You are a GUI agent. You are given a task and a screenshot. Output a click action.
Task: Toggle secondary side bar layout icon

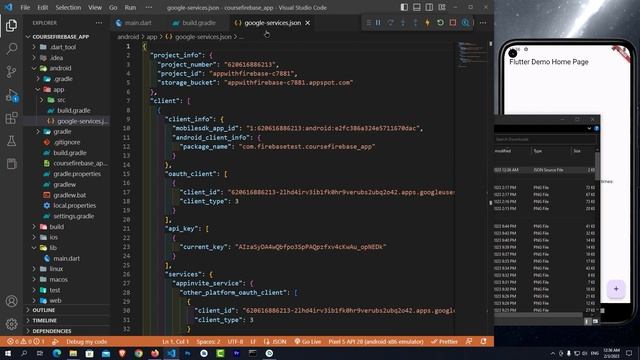429,7
